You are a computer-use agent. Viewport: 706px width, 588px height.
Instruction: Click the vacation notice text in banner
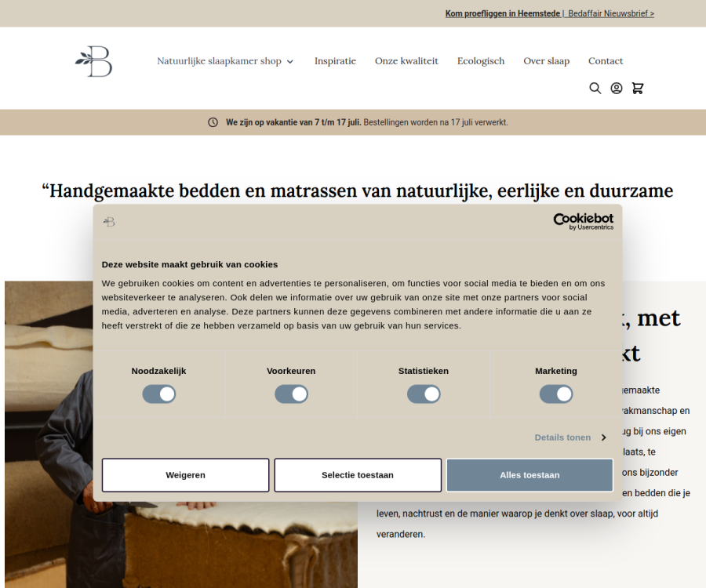click(x=366, y=122)
